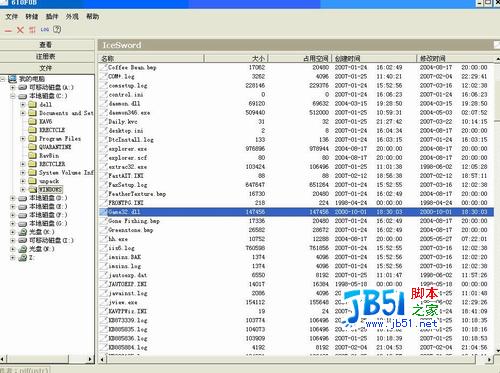The image size is (500, 373).
Task: Switch to the 查看 sidebar section
Action: coord(47,45)
